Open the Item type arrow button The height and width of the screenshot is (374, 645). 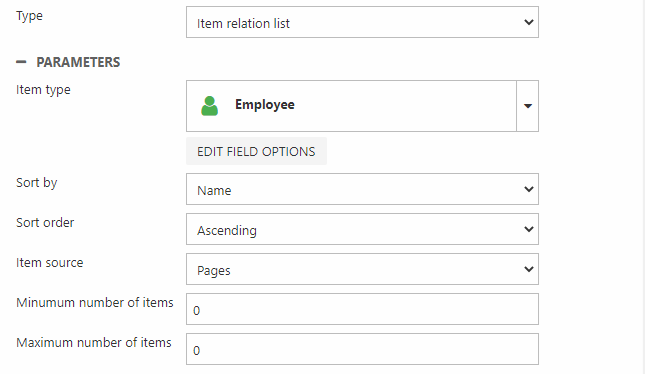click(x=528, y=106)
